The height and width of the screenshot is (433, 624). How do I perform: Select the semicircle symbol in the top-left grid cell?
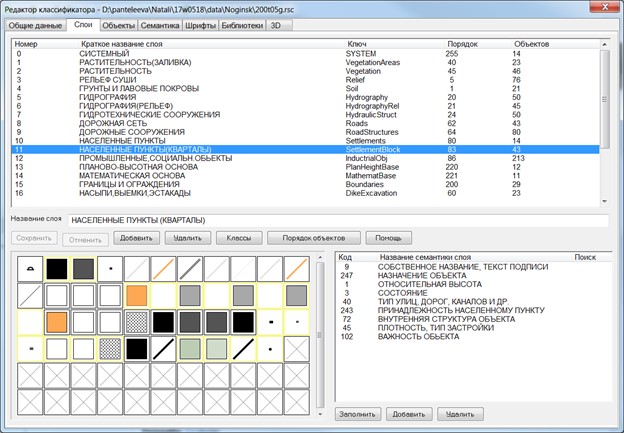pos(30,268)
